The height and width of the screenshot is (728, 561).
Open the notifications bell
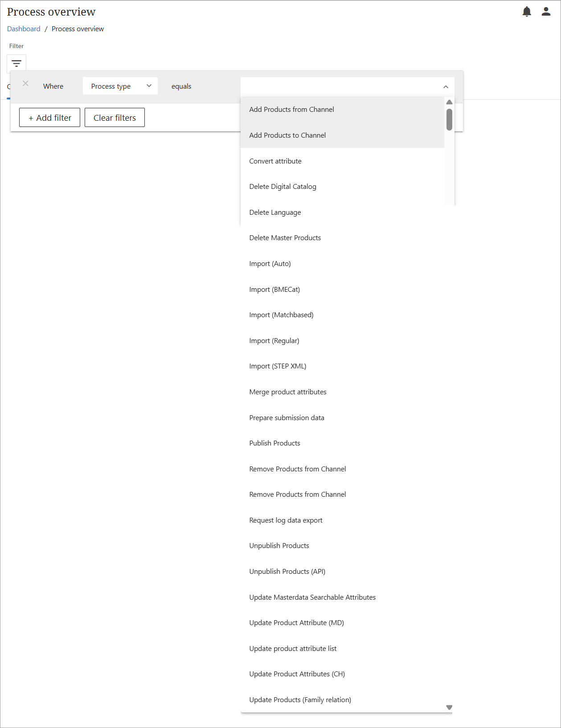click(x=527, y=12)
